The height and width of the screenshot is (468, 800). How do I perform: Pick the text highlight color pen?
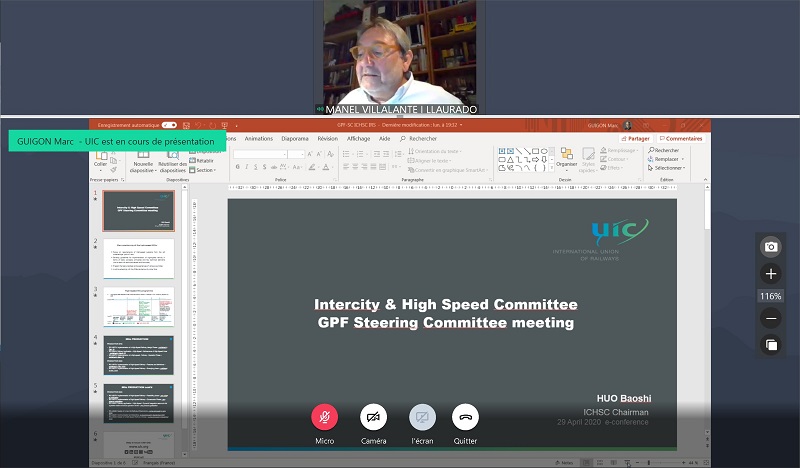(x=311, y=167)
